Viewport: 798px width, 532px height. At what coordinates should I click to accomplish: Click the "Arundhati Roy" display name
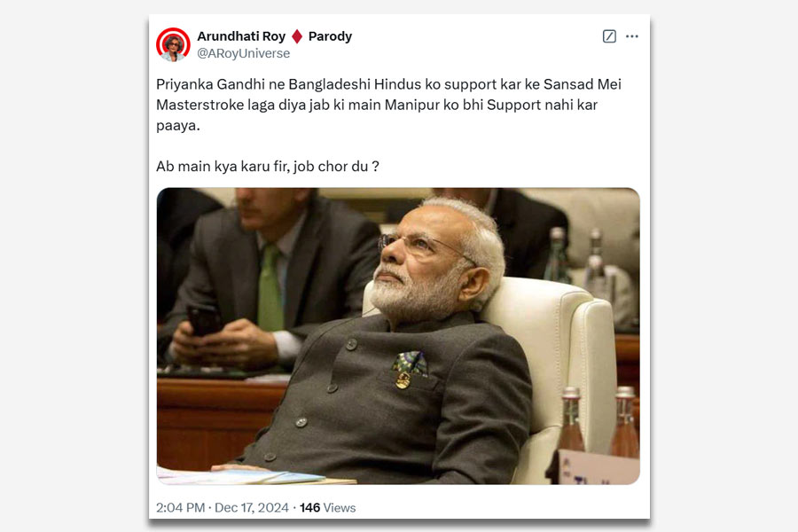[x=241, y=36]
